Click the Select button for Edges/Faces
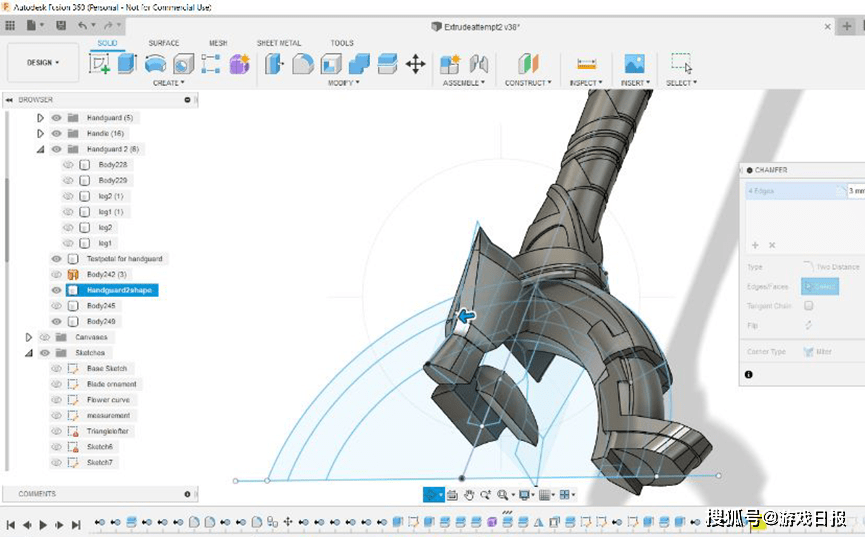The image size is (865, 537). click(820, 287)
